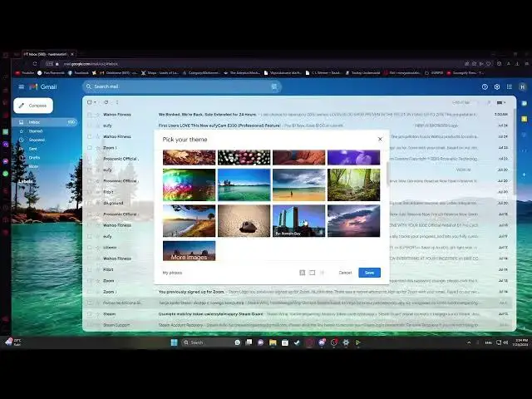Select the red canyon rock theme thumbnail
The width and height of the screenshot is (532, 399).
click(299, 157)
